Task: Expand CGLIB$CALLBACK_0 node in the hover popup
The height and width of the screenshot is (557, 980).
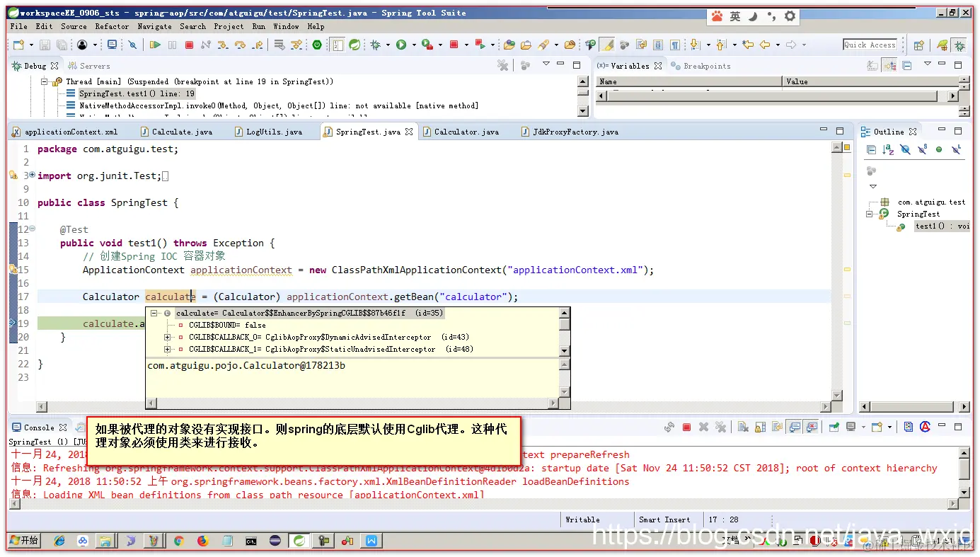Action: (168, 337)
